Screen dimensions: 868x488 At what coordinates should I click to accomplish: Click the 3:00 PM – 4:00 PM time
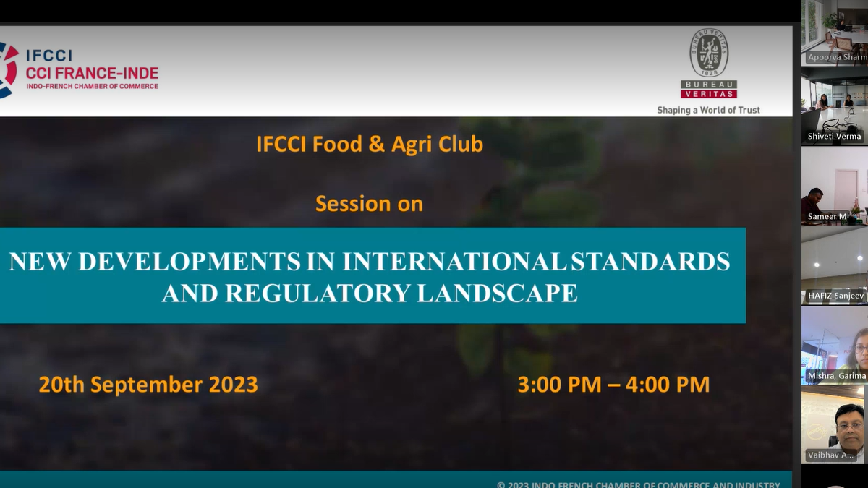pyautogui.click(x=613, y=385)
